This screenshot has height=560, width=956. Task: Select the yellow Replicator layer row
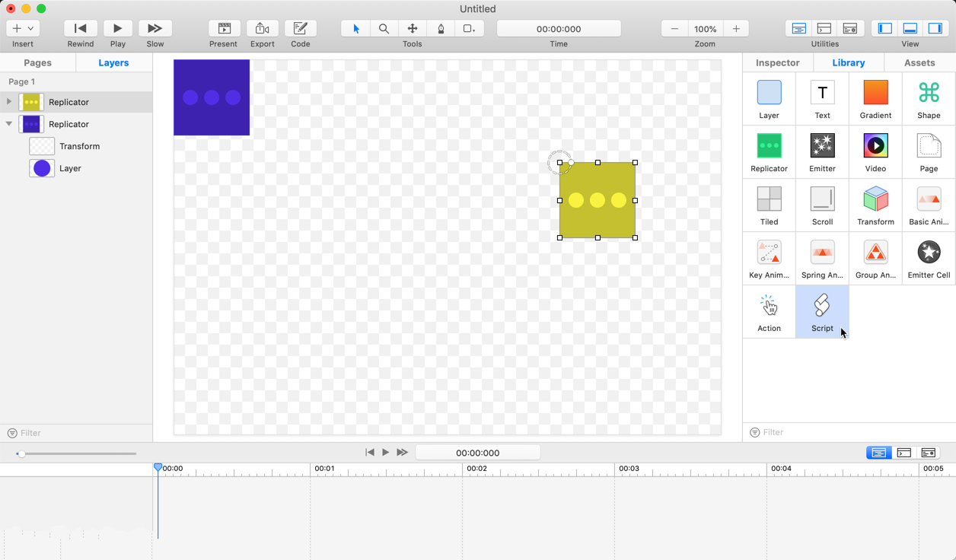[76, 102]
